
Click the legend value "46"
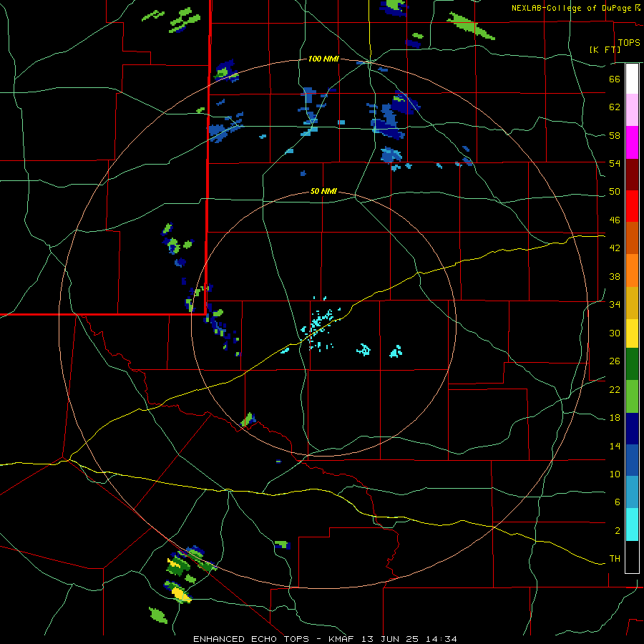tap(615, 220)
